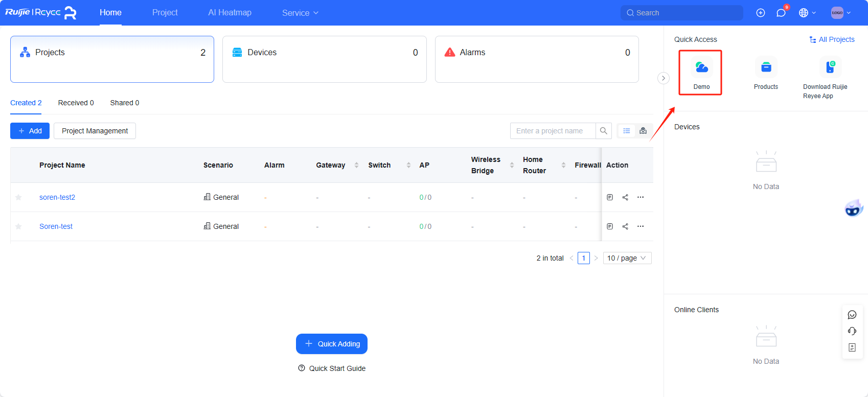Sort the table by Gateway column
Image resolution: width=868 pixels, height=397 pixels.
coord(356,165)
